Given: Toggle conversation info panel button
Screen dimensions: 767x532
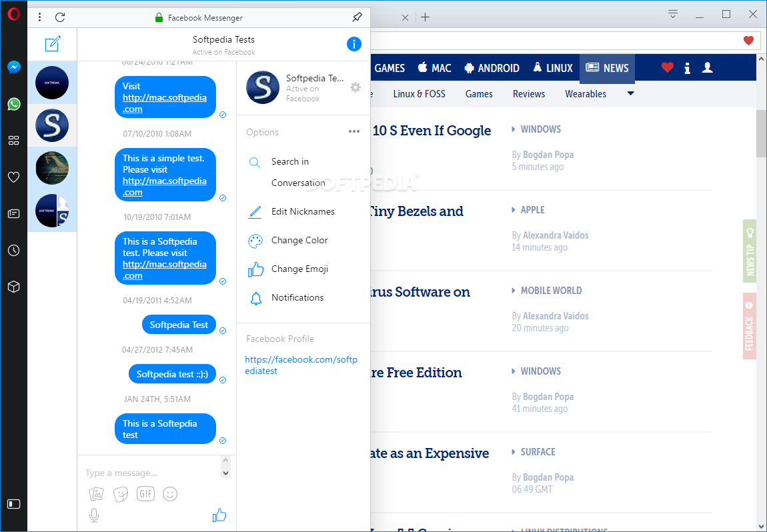Looking at the screenshot, I should [354, 44].
